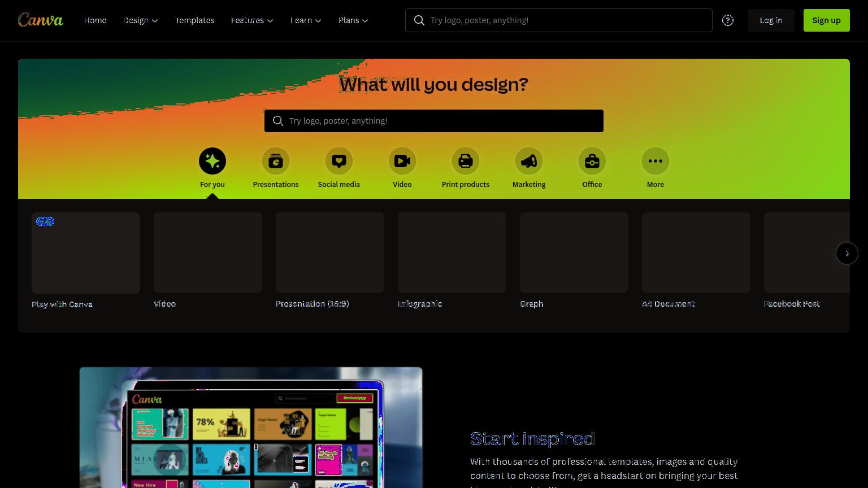Select the For you sparkle icon
This screenshot has width=868, height=488.
click(x=212, y=161)
